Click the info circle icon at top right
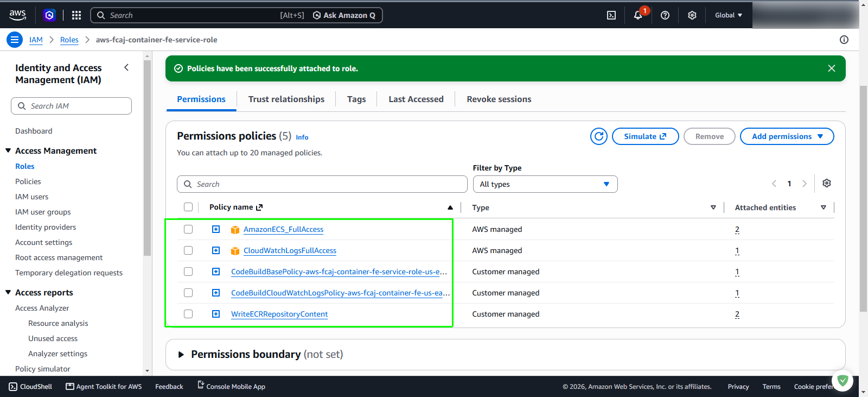This screenshot has width=868, height=397. pyautogui.click(x=844, y=40)
